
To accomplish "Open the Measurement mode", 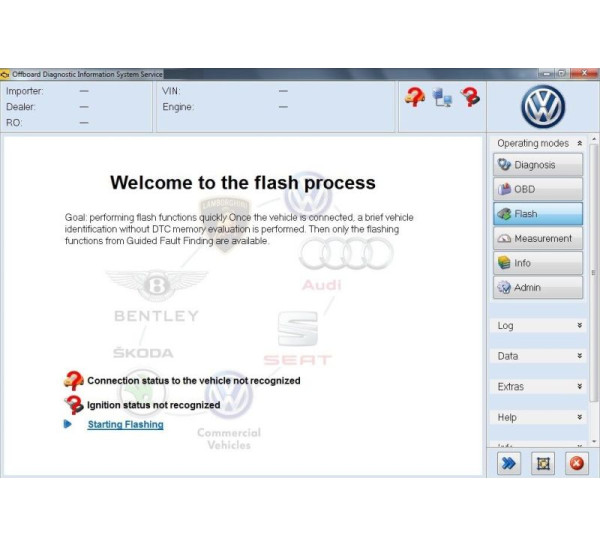I will 537,239.
